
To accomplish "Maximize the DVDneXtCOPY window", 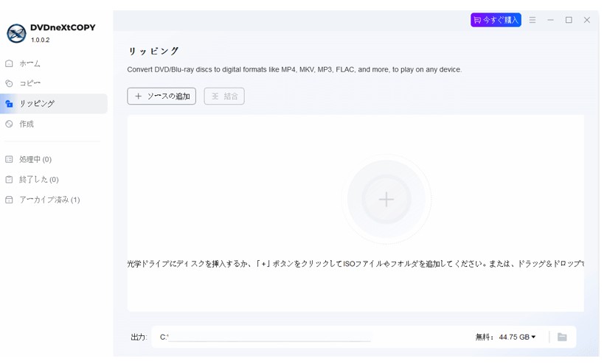I will coord(569,20).
